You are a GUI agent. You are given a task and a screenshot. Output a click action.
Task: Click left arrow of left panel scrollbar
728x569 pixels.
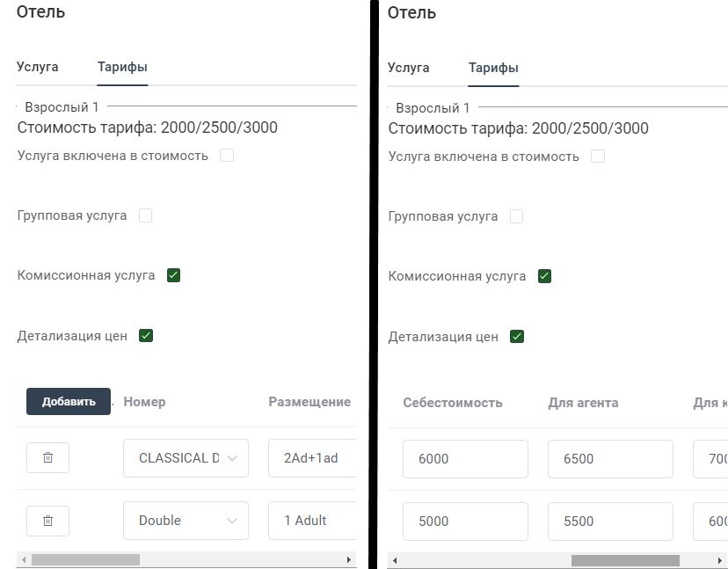[x=24, y=559]
